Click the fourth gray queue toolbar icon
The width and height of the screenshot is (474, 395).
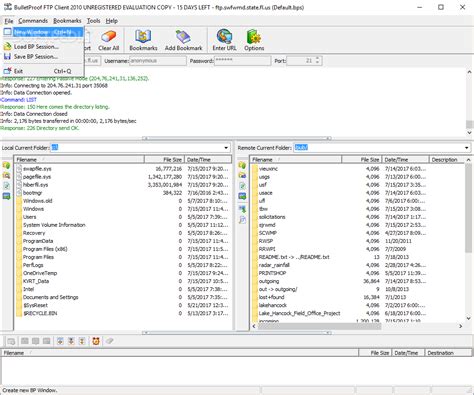(47, 341)
